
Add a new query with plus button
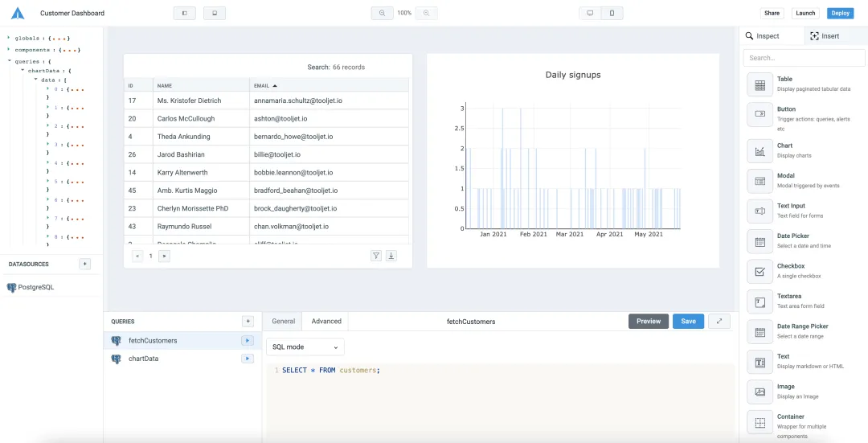248,321
